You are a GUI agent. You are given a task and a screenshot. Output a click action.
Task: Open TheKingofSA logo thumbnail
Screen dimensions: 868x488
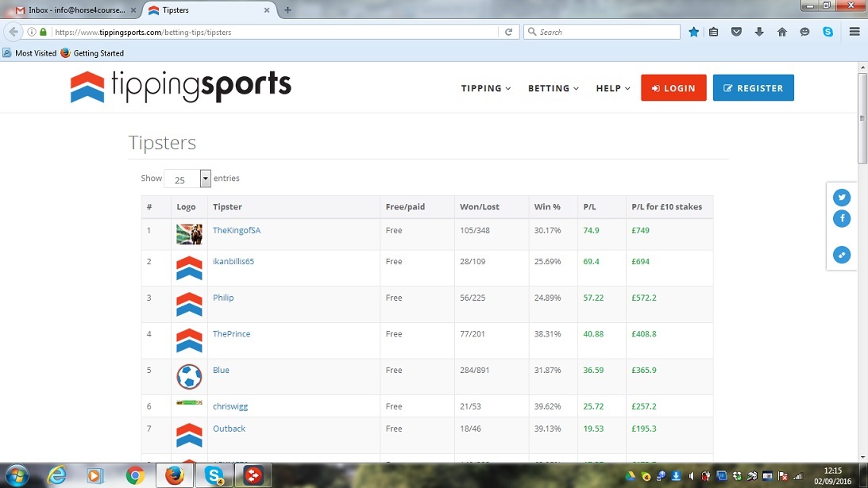point(189,234)
